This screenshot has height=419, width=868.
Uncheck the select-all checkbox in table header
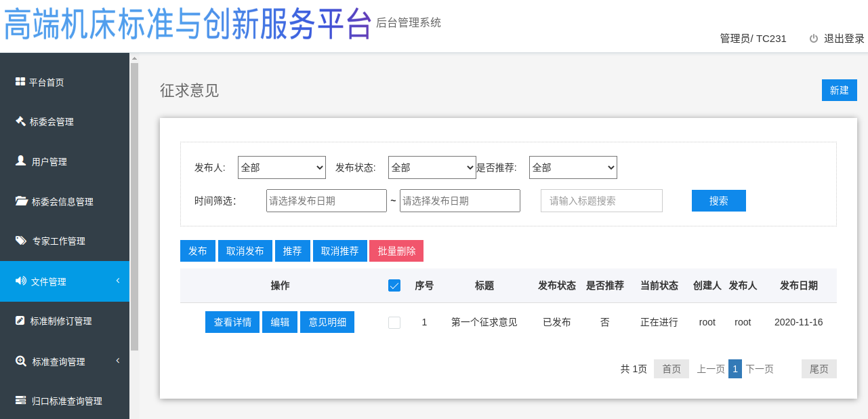(x=394, y=285)
